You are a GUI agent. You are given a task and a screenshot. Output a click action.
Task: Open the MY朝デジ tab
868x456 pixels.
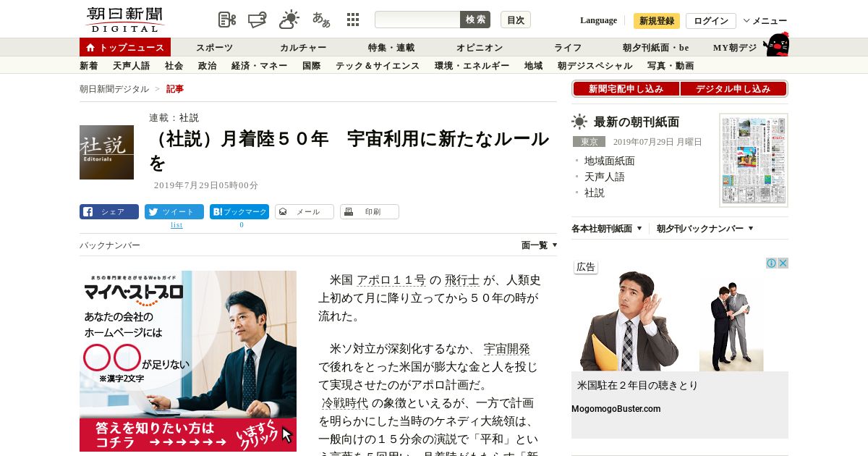[x=735, y=48]
